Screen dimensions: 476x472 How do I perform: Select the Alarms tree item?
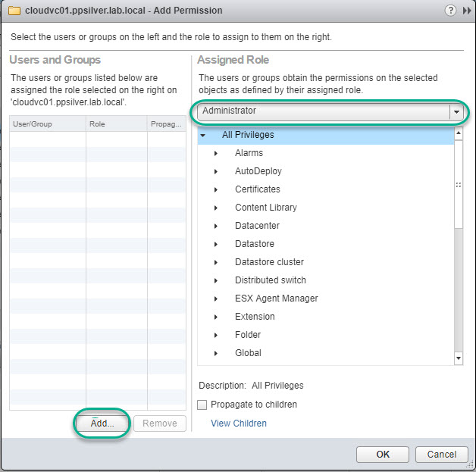pos(249,153)
